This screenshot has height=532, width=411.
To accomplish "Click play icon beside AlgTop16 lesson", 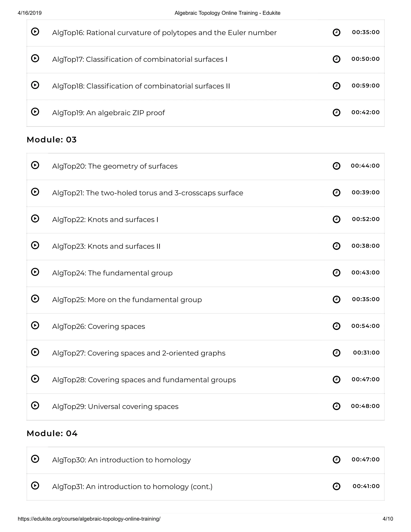I will (x=35, y=32).
